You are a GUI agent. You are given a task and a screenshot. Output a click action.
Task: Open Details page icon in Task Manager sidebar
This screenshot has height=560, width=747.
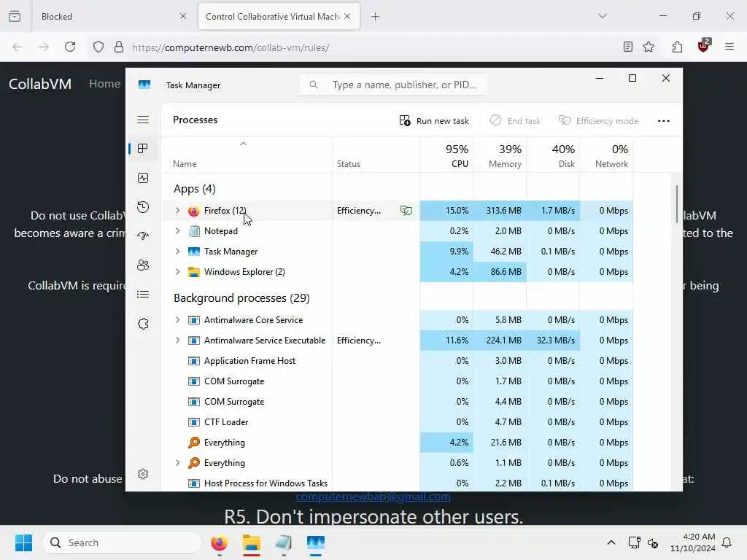(143, 295)
